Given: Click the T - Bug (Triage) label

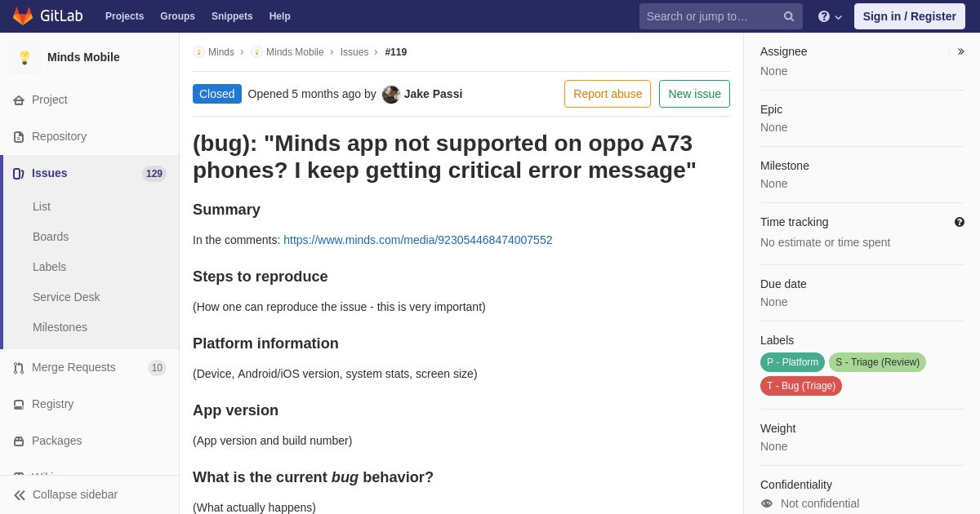Looking at the screenshot, I should 801,386.
